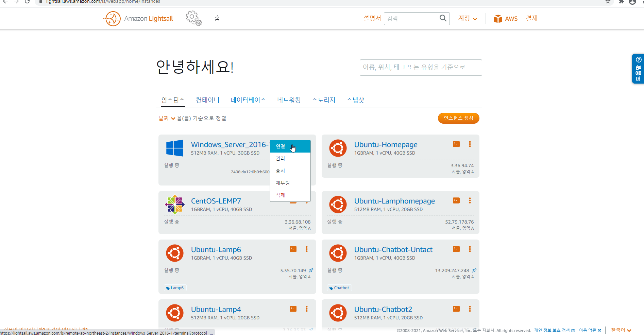Open terminal for Ubuntu-Chatbot2 instance
Screen dimensions: 644x335
(x=456, y=309)
